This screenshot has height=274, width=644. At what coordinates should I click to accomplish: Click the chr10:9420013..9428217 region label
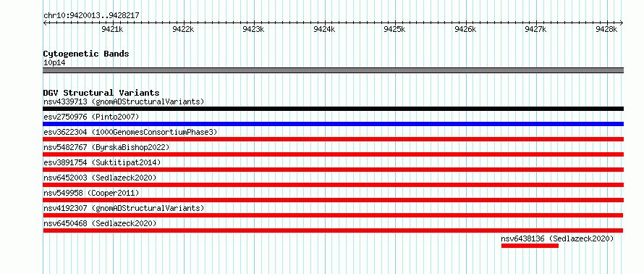point(91,16)
